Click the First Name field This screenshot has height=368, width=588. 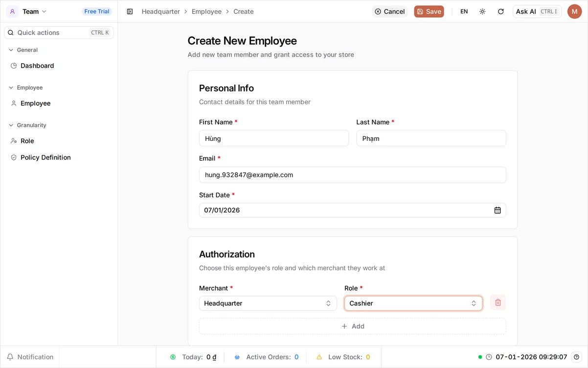pos(274,138)
